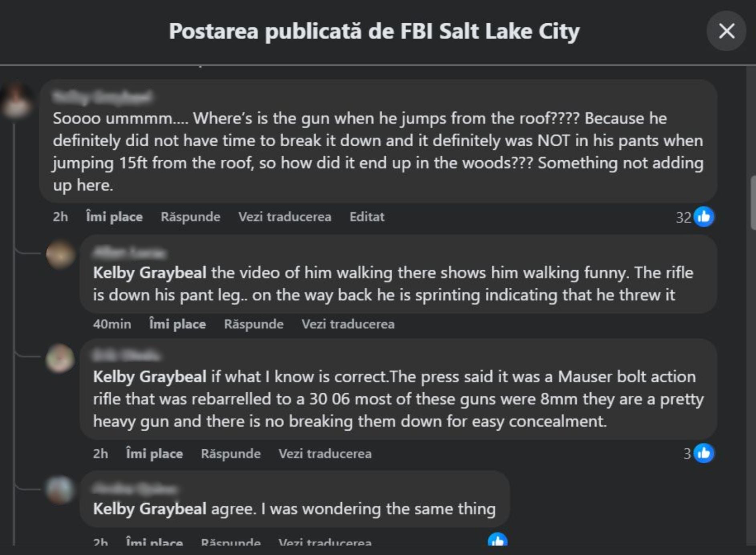Like the top comment about the gun
Image resolution: width=756 pixels, height=555 pixels.
pos(114,217)
